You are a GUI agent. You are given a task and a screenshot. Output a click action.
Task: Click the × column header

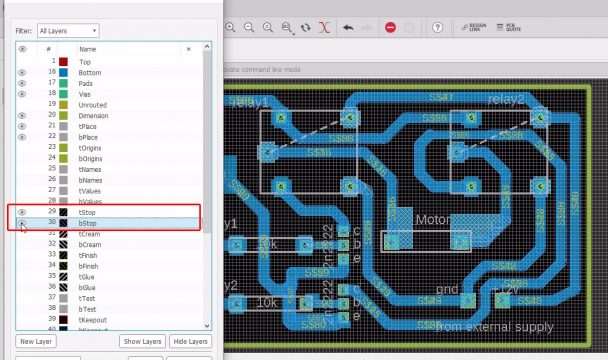(188, 49)
